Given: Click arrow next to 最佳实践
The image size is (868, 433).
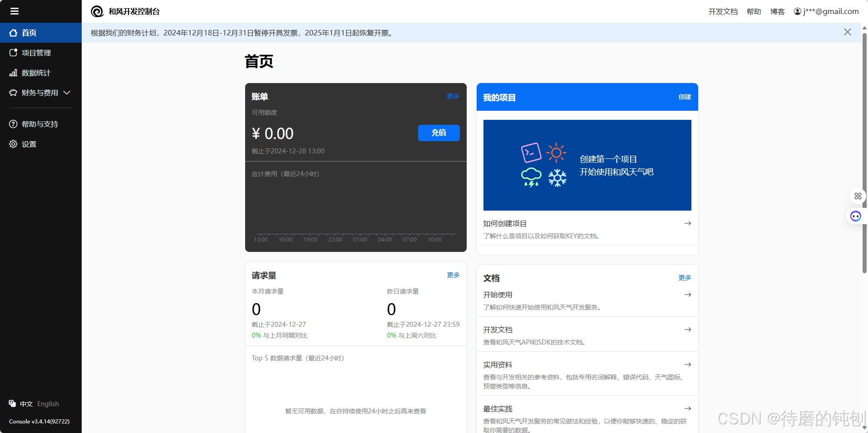Looking at the screenshot, I should click(688, 408).
